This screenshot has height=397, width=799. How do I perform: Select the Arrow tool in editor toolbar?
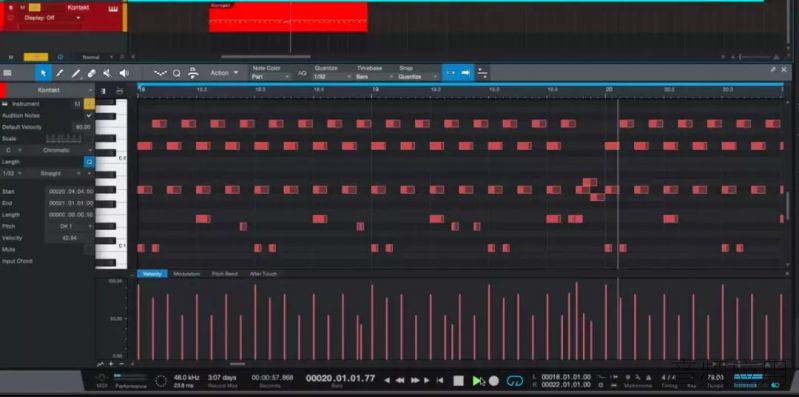click(43, 73)
